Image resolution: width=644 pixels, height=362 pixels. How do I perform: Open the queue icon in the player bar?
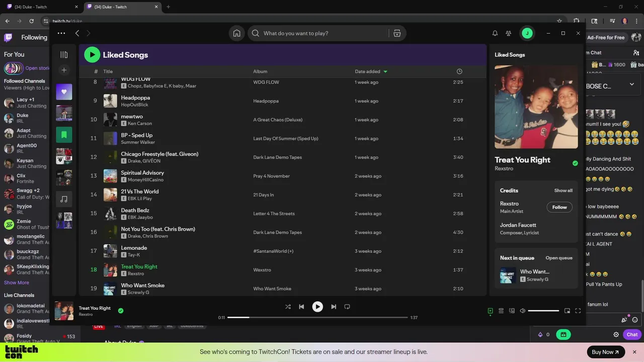501,311
